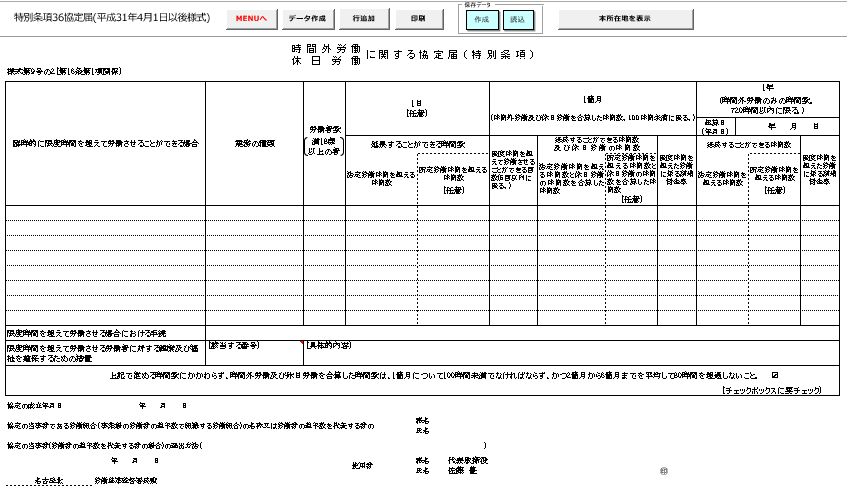Select the 具体的内容 input cell
The width and height of the screenshot is (847, 497).
tap(572, 353)
